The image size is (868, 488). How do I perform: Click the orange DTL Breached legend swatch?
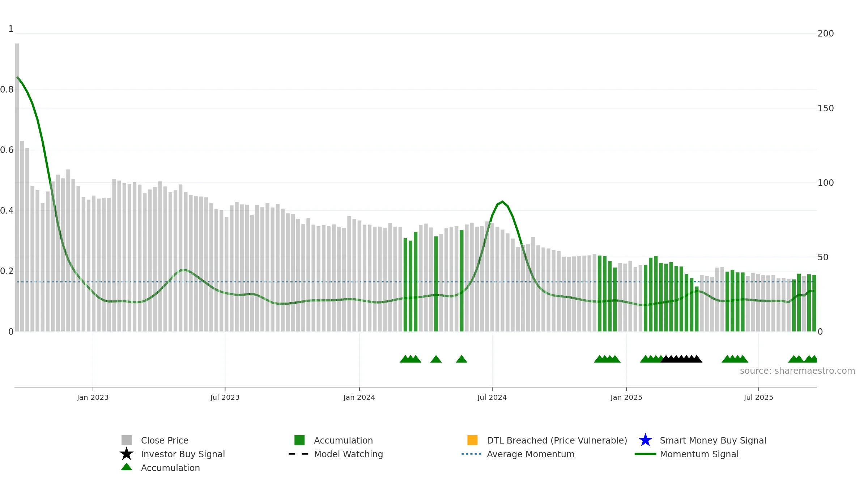[472, 440]
